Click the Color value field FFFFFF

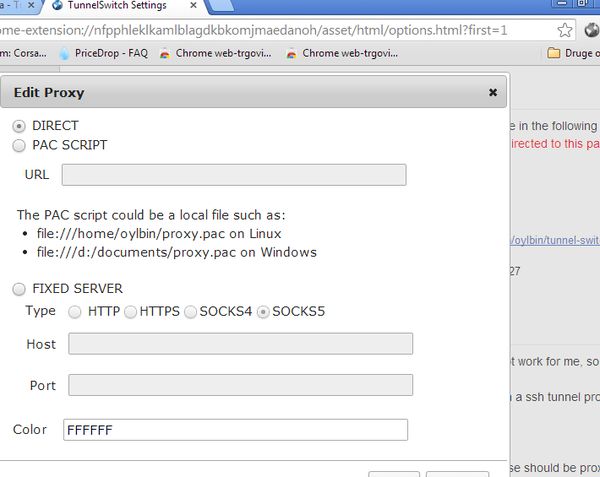pos(235,430)
